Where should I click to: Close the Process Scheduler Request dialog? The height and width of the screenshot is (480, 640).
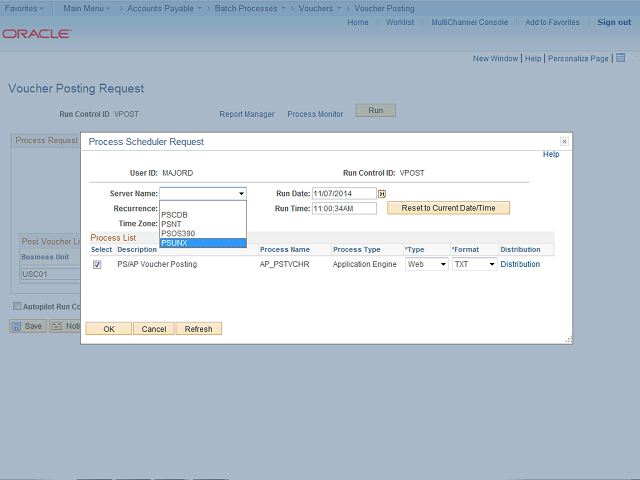click(564, 141)
